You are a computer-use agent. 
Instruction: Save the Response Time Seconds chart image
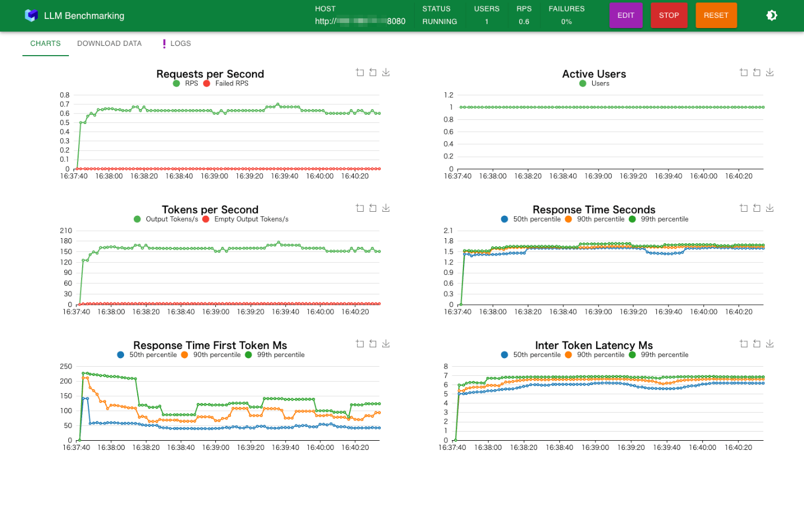click(x=770, y=208)
